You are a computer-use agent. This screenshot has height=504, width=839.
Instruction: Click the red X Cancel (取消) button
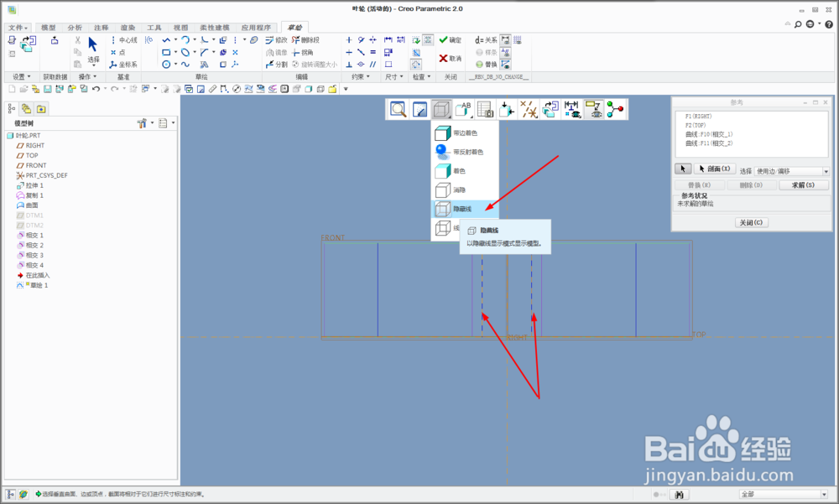tap(450, 59)
